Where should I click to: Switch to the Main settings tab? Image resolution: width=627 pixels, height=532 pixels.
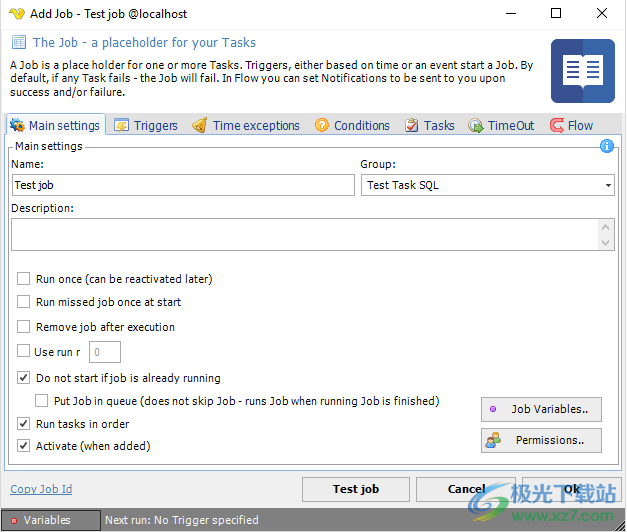pyautogui.click(x=56, y=125)
